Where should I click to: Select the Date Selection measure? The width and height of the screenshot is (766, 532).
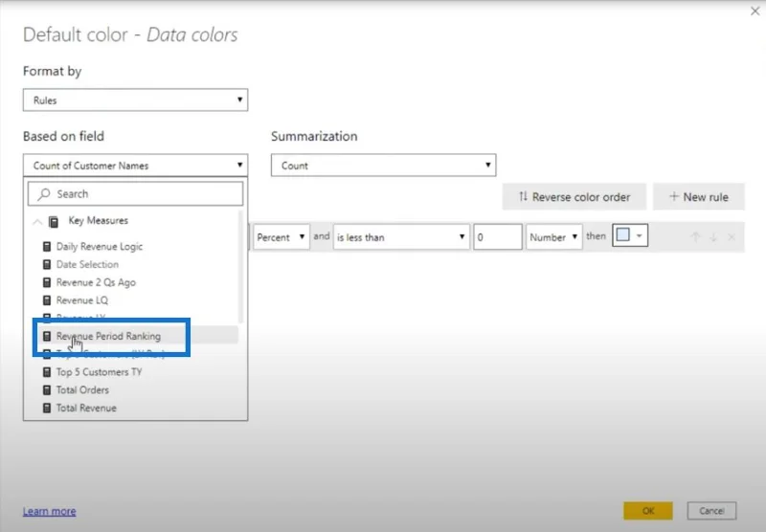tap(87, 264)
